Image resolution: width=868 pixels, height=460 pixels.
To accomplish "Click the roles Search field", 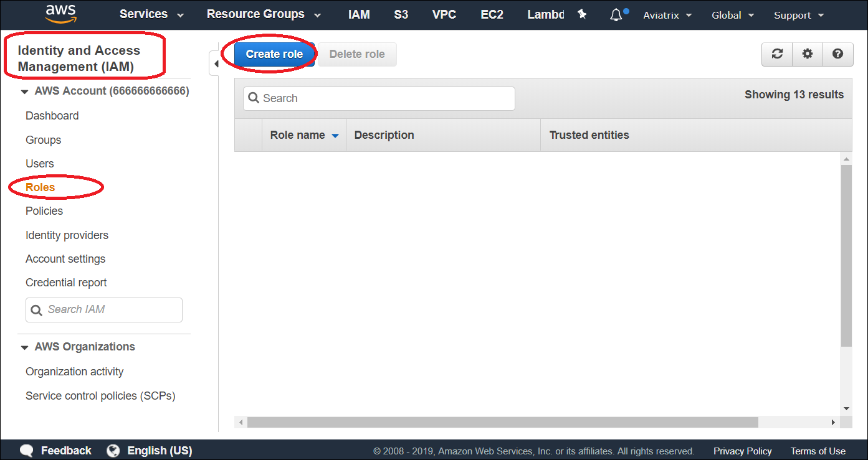I will [x=378, y=98].
